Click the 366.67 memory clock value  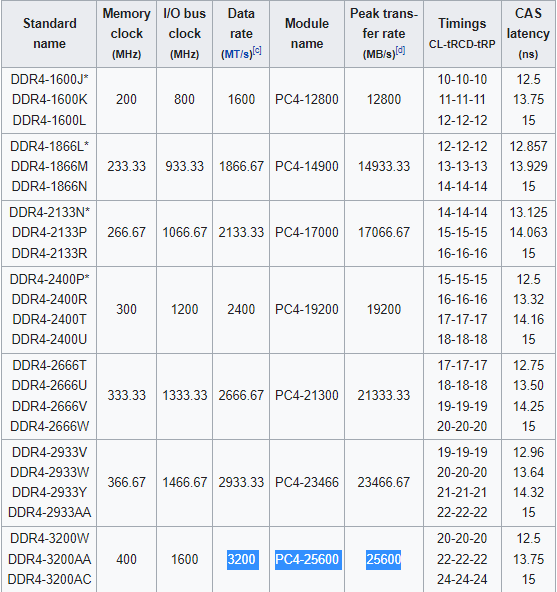pos(127,483)
